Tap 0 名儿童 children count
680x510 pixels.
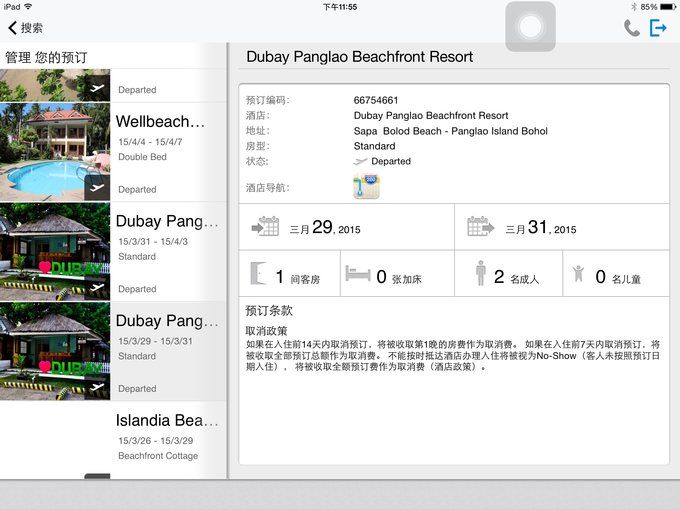(618, 277)
